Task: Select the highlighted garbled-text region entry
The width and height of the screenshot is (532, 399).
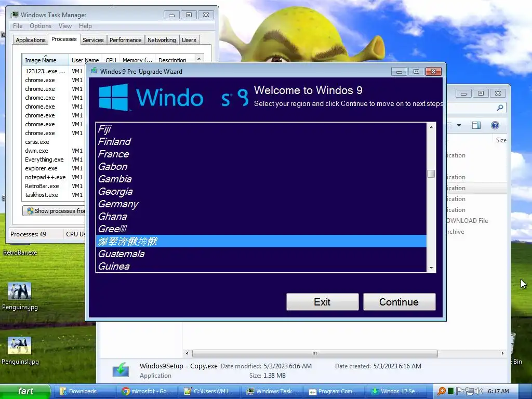Action: [x=261, y=241]
